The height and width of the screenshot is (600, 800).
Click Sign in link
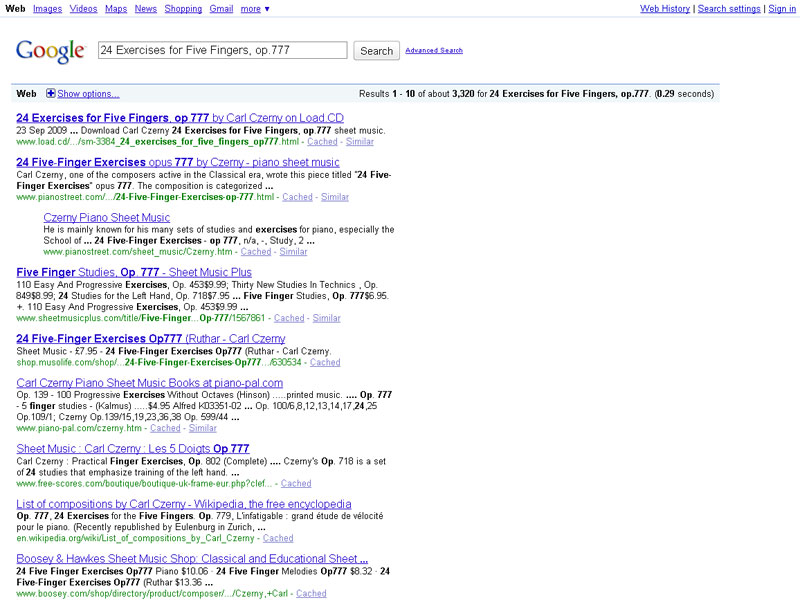coord(782,9)
